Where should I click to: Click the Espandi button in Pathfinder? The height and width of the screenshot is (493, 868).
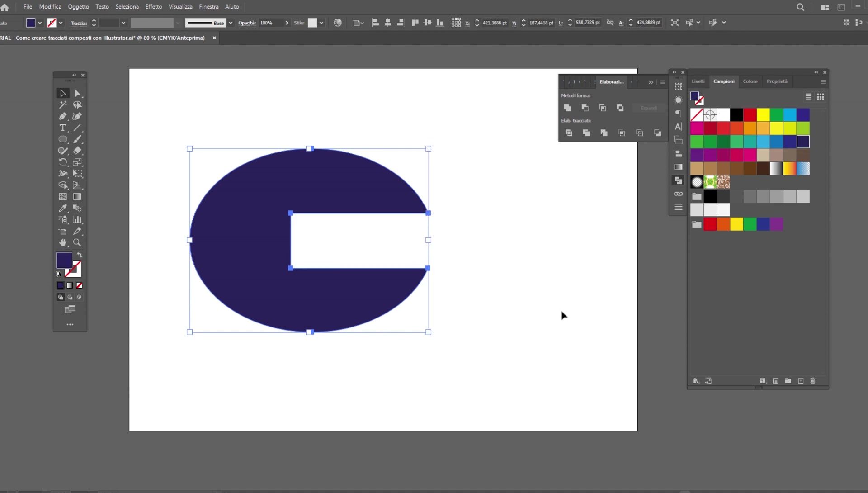pos(649,108)
